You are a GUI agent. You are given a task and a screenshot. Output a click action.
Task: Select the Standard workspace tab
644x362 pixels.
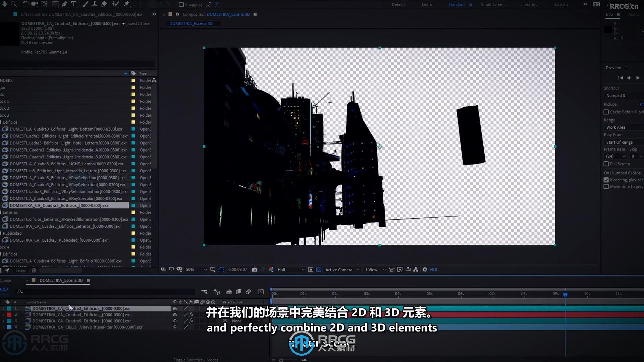(457, 4)
